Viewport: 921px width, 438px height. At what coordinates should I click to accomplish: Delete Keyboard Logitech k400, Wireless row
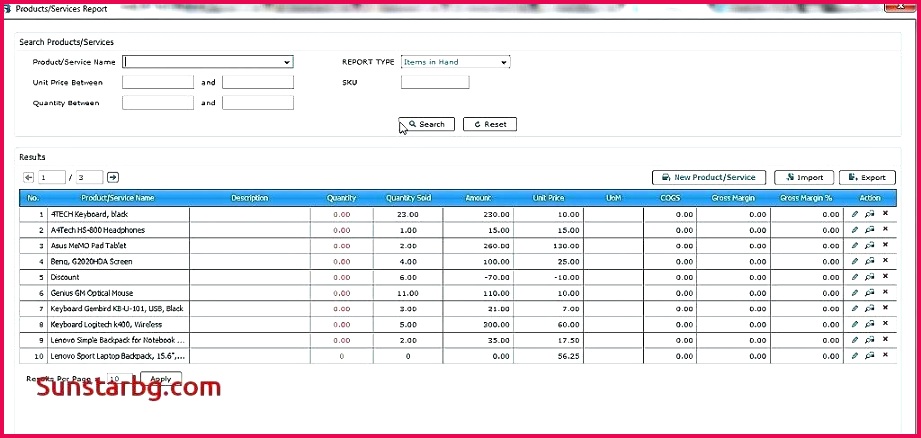pos(885,324)
